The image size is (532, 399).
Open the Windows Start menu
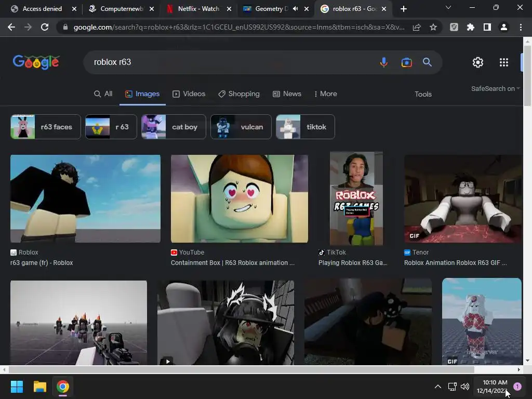17,387
